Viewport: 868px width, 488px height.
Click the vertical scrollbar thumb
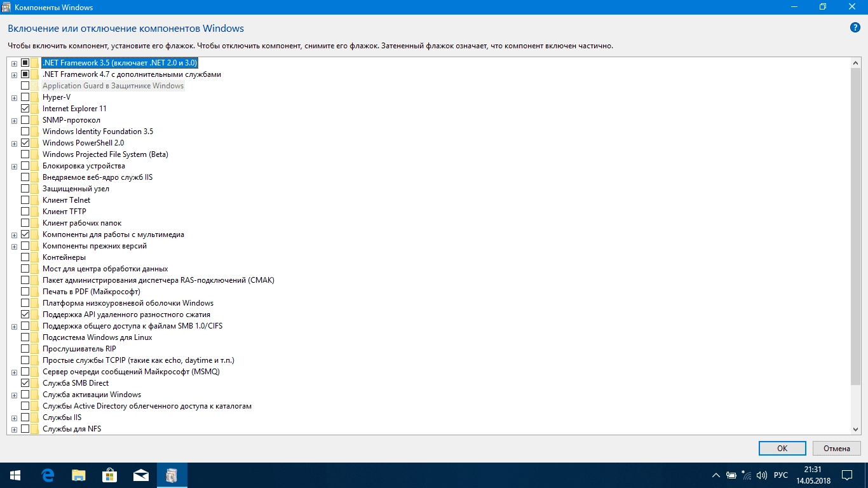856,226
